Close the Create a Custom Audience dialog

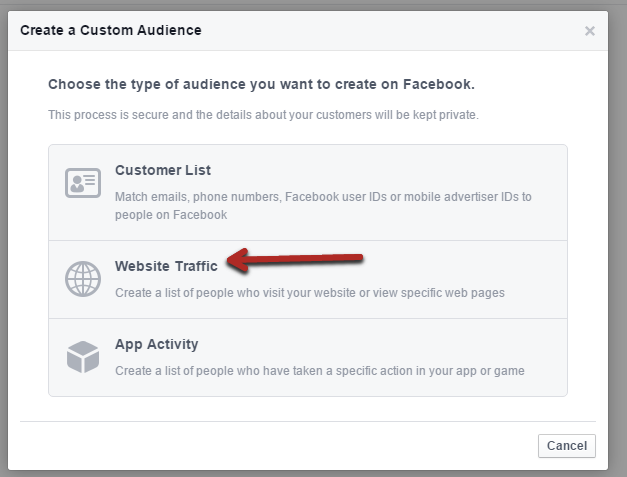[x=589, y=31]
